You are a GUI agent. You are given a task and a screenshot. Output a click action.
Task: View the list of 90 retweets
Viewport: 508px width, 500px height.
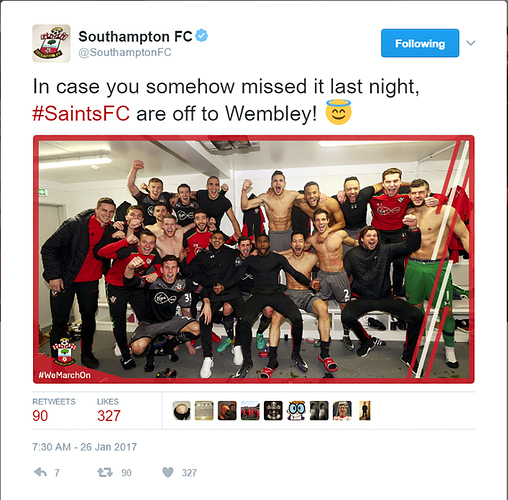(54, 410)
